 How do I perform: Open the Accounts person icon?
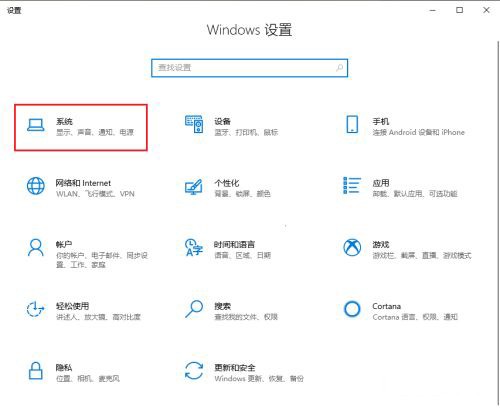36,247
